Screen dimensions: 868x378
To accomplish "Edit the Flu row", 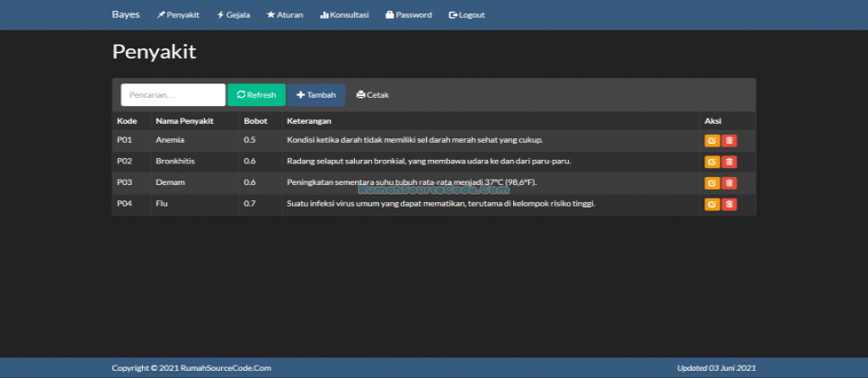I will (712, 204).
